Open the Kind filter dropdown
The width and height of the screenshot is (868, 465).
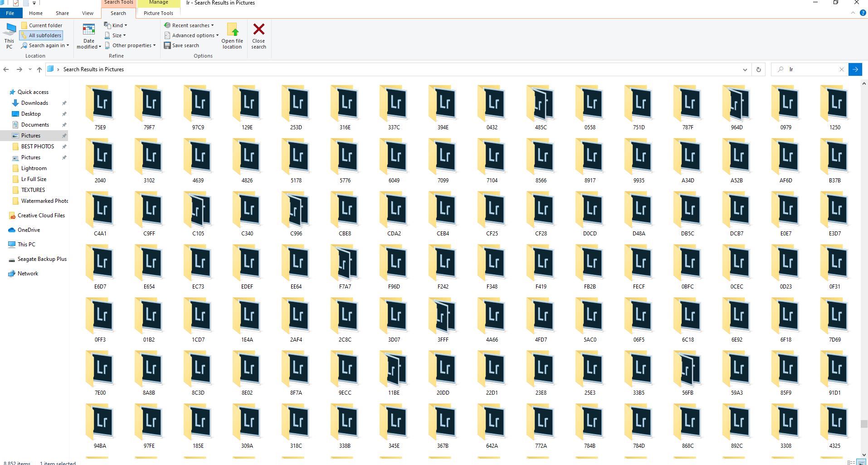click(x=116, y=25)
